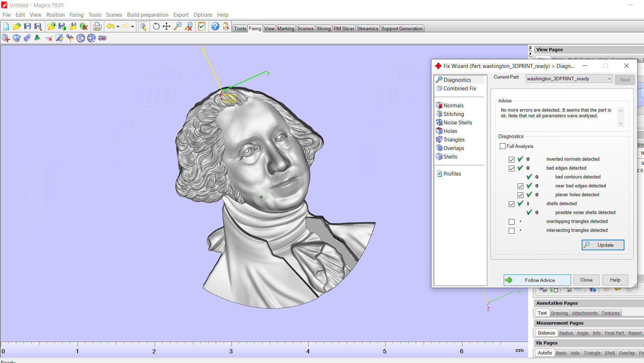This screenshot has height=363, width=644.
Task: Uncheck near bad edges detected checkbox
Action: click(520, 186)
